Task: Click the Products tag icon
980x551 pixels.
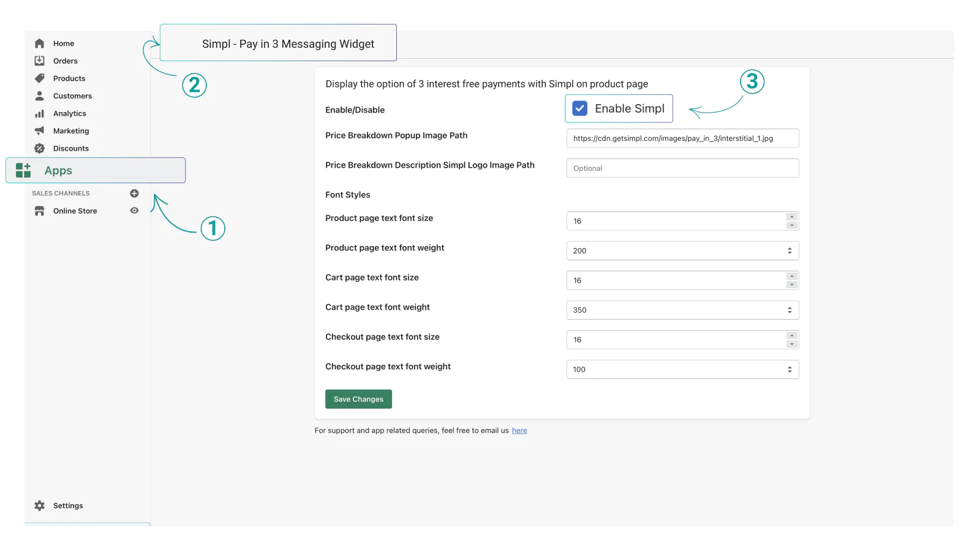Action: click(x=40, y=78)
